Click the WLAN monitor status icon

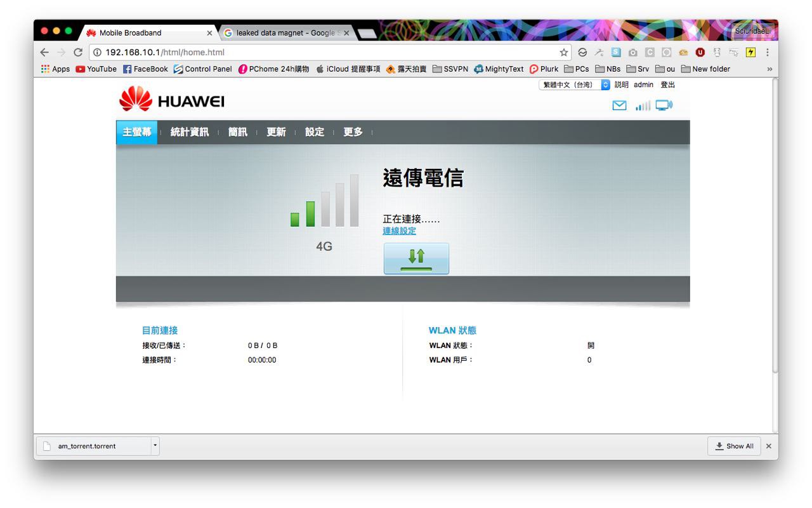click(664, 105)
